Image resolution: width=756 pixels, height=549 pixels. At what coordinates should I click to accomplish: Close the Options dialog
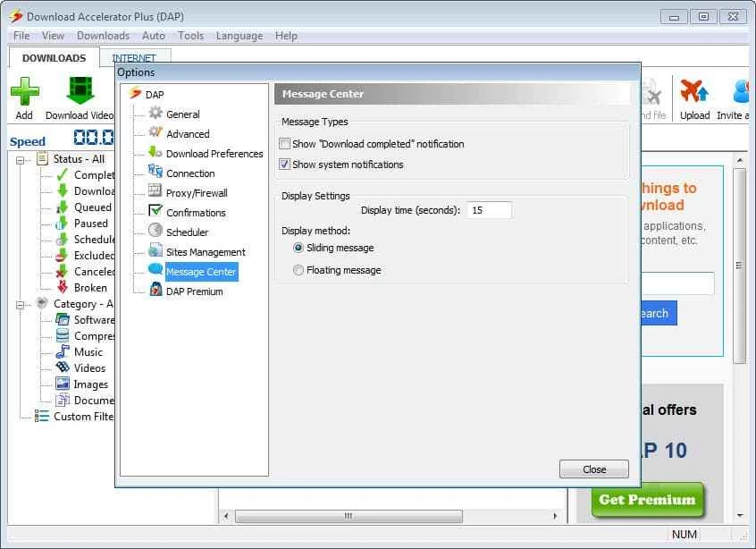click(593, 469)
